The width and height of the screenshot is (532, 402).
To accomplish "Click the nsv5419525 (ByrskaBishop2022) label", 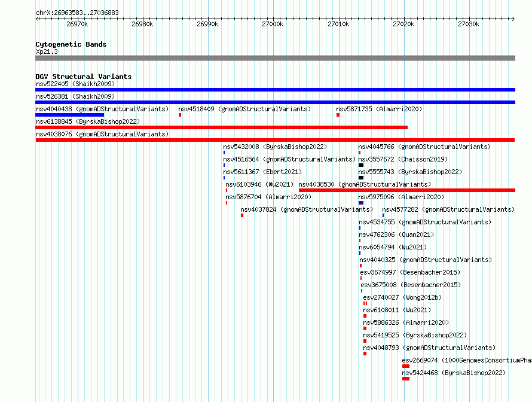I will [x=415, y=335].
